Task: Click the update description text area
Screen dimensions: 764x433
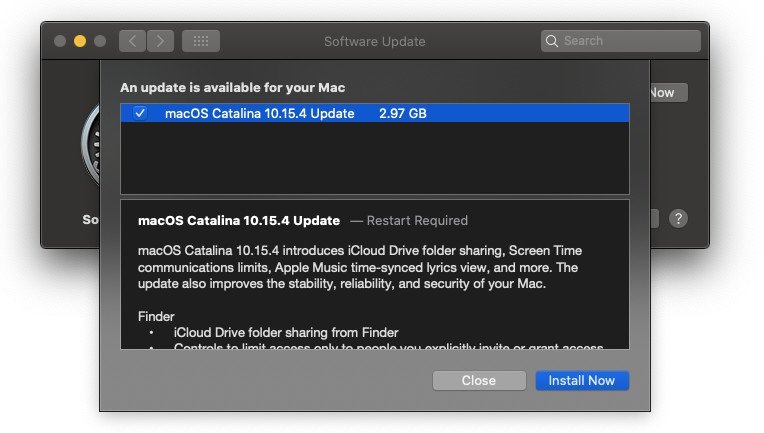Action: (x=375, y=274)
